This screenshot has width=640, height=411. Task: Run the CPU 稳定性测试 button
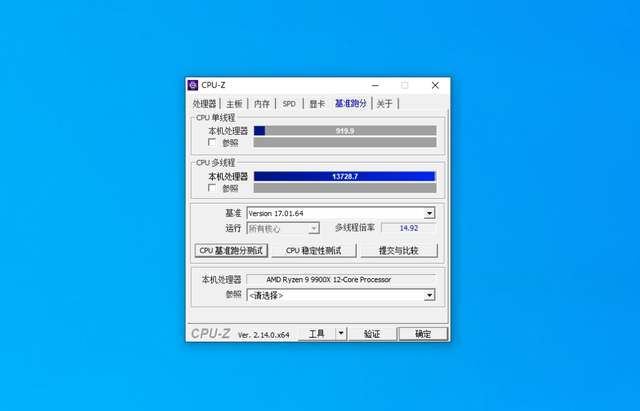coord(313,250)
